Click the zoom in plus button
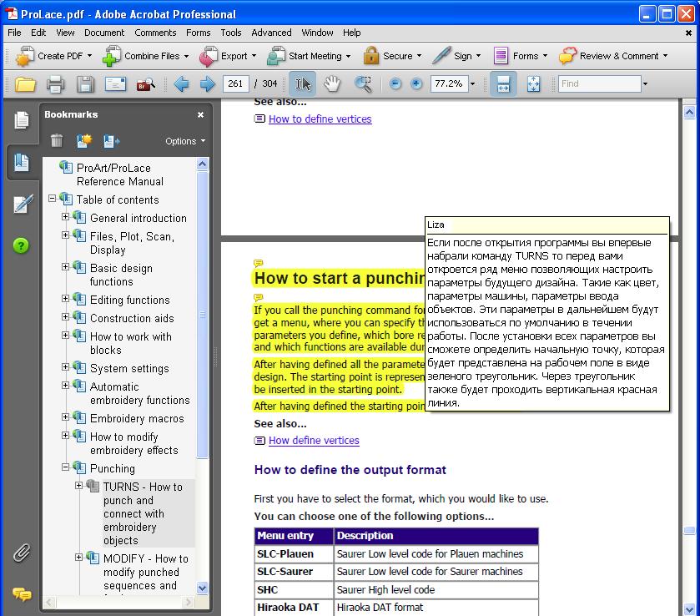Screen dimensions: 700x616 click(x=416, y=83)
